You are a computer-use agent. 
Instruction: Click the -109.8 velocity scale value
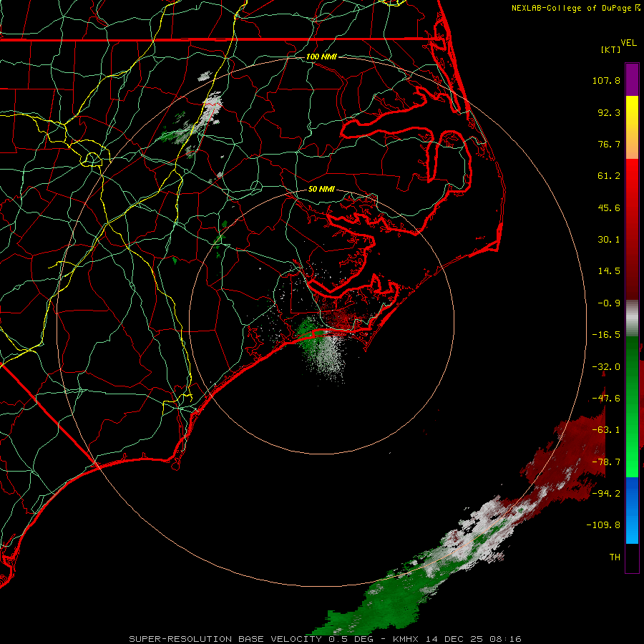[x=604, y=525]
